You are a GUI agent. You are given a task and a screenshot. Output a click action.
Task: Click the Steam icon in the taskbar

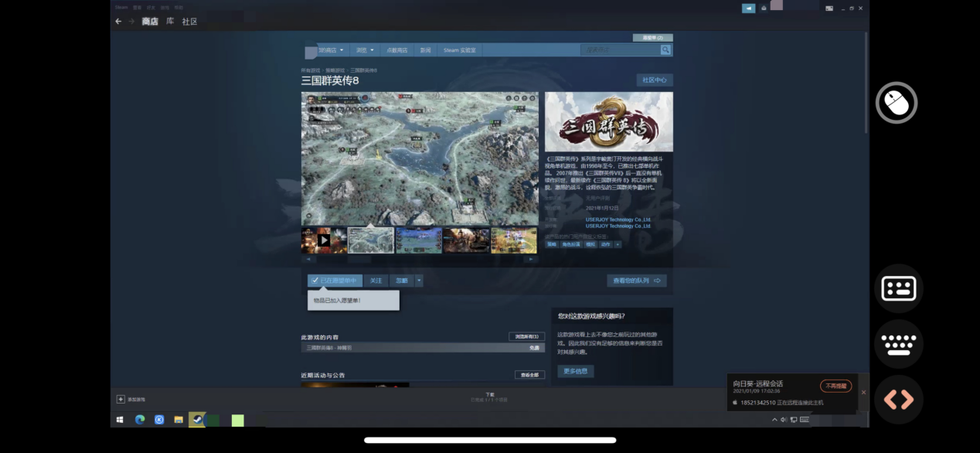coord(197,420)
